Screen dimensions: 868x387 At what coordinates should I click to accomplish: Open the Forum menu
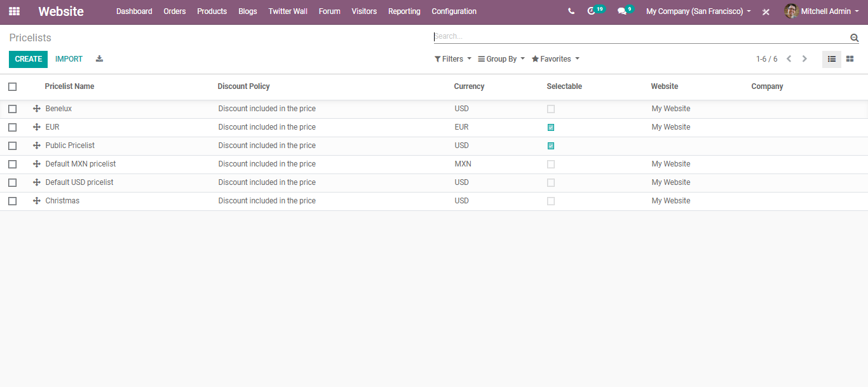click(330, 11)
